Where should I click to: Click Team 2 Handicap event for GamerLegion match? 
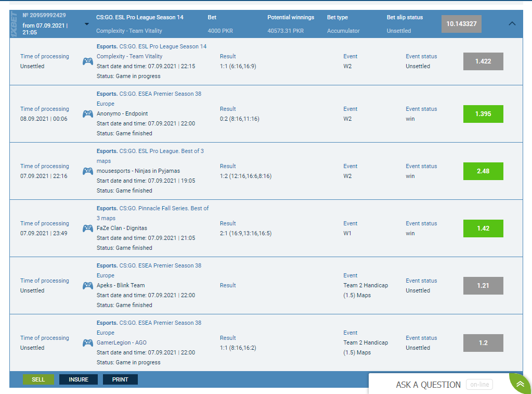click(366, 348)
